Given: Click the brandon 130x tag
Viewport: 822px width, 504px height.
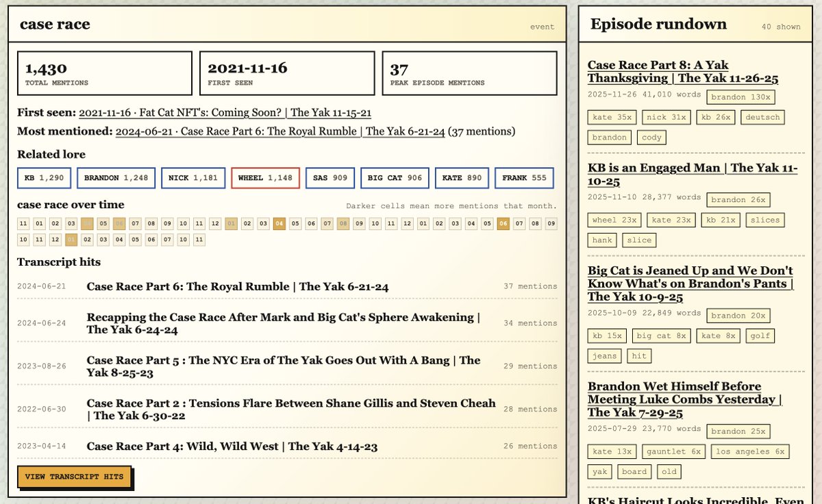Looking at the screenshot, I should pos(741,97).
